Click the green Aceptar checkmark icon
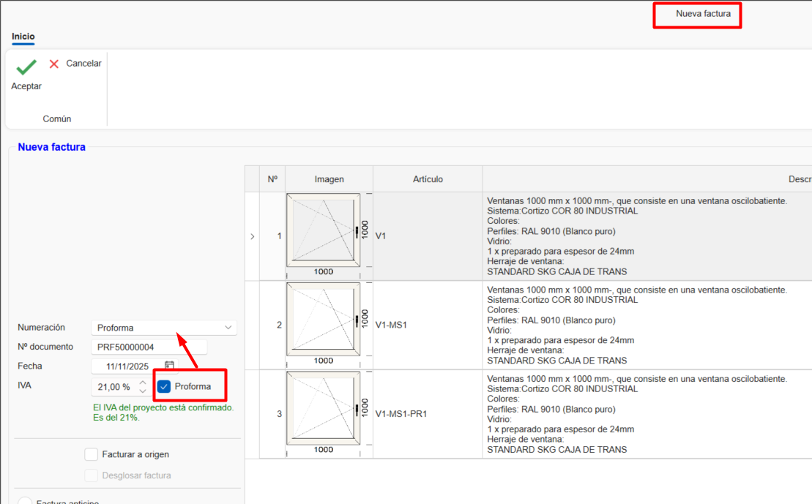Image resolution: width=812 pixels, height=504 pixels. (x=26, y=67)
